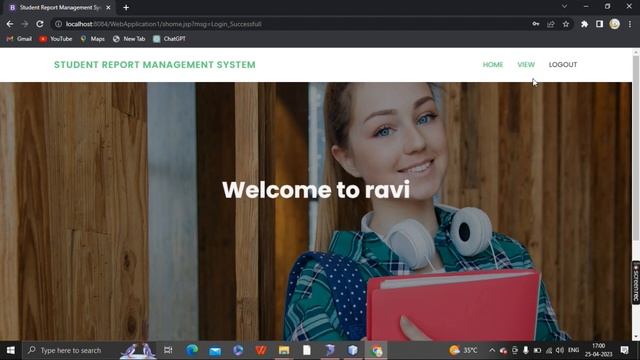Click the address bar URL
This screenshot has height=360, width=640.
164,24
